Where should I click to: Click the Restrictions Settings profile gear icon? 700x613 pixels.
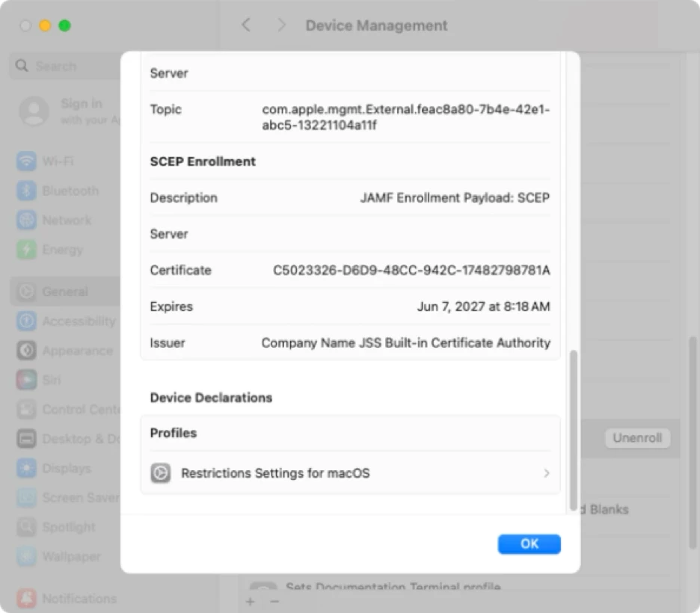coord(160,473)
